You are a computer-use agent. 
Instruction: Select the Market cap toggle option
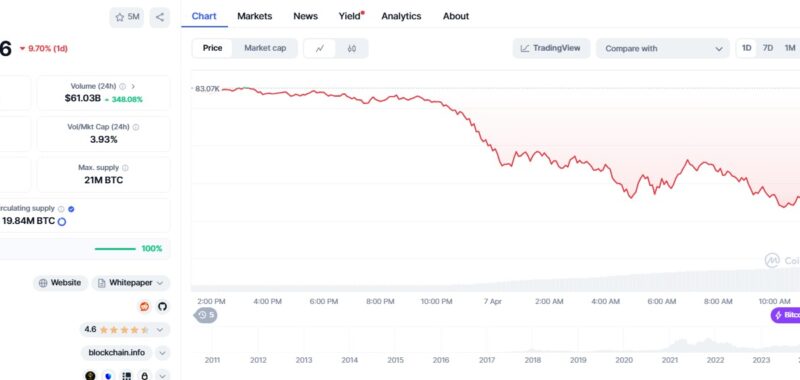[265, 48]
